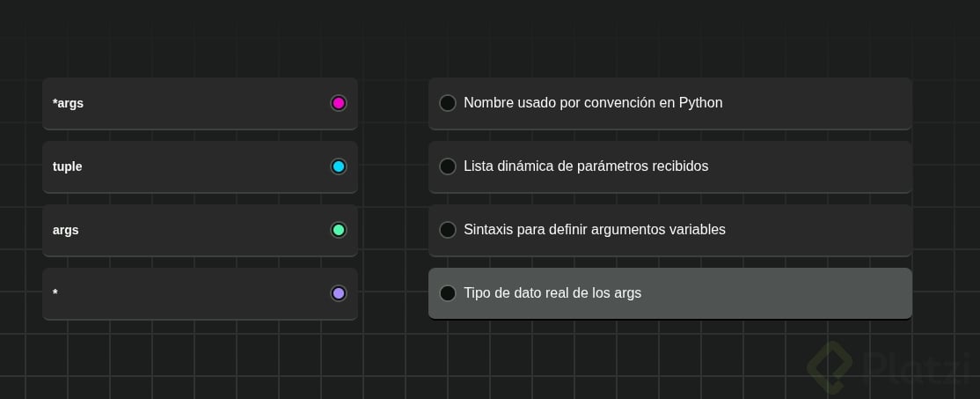This screenshot has height=399, width=980.
Task: Click the purple connector dot on asterisk card
Action: pos(339,293)
